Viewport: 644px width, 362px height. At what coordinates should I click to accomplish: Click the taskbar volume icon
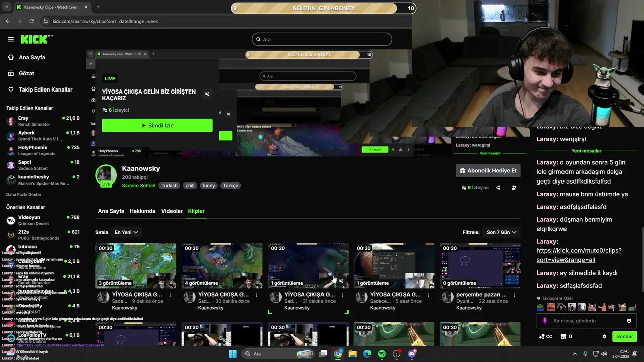(604, 354)
